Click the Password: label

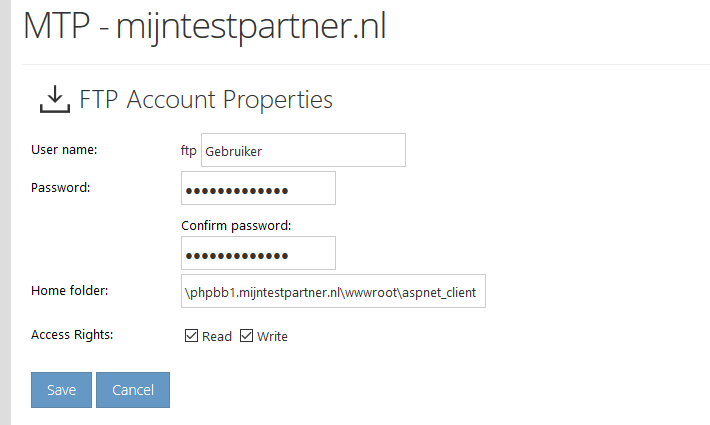click(61, 188)
